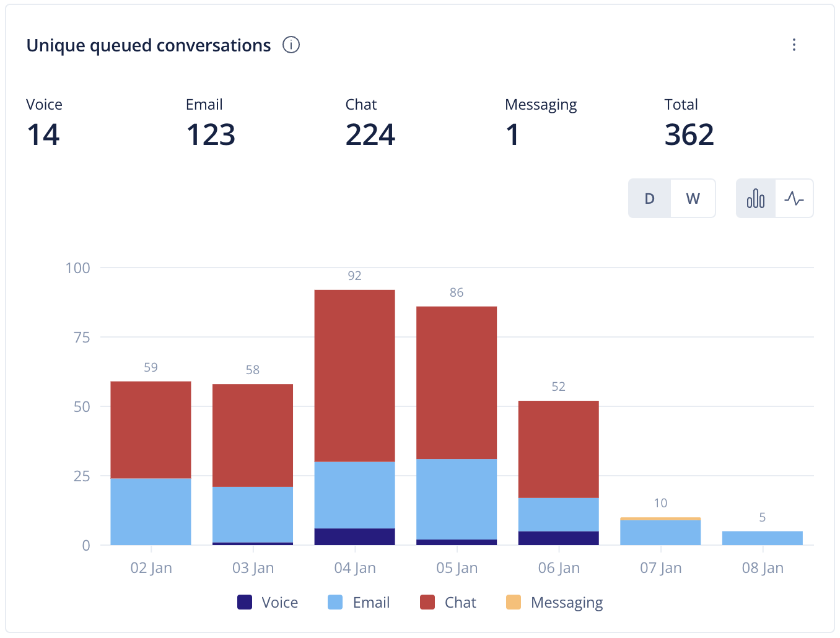Click the light blue Email legend swatch
Image resolution: width=840 pixels, height=638 pixels.
click(335, 602)
